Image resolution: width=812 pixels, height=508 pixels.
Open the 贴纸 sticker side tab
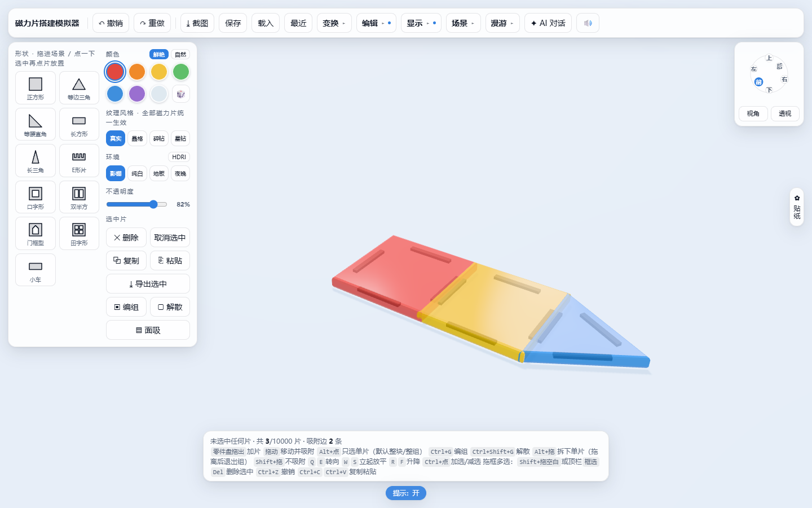click(x=797, y=207)
